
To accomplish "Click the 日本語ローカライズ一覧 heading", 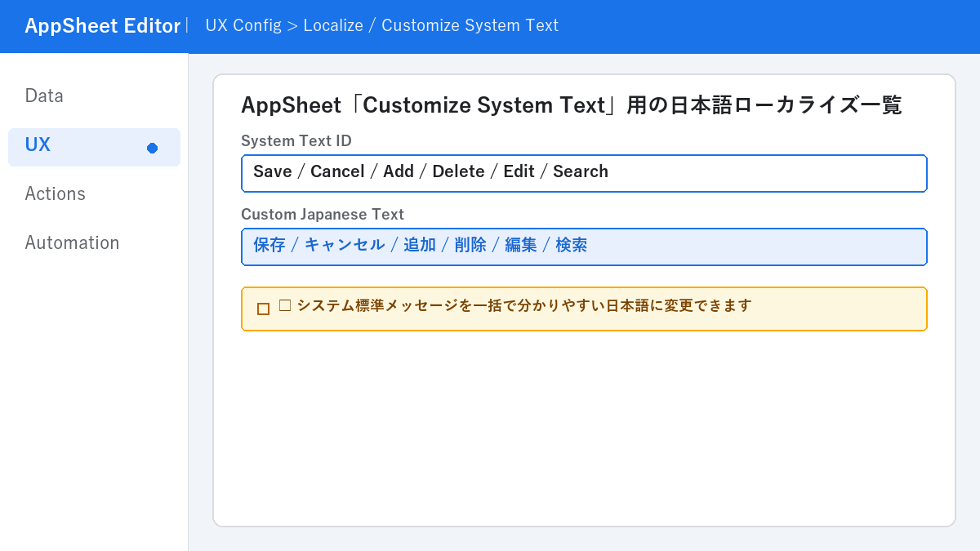I will click(x=572, y=105).
